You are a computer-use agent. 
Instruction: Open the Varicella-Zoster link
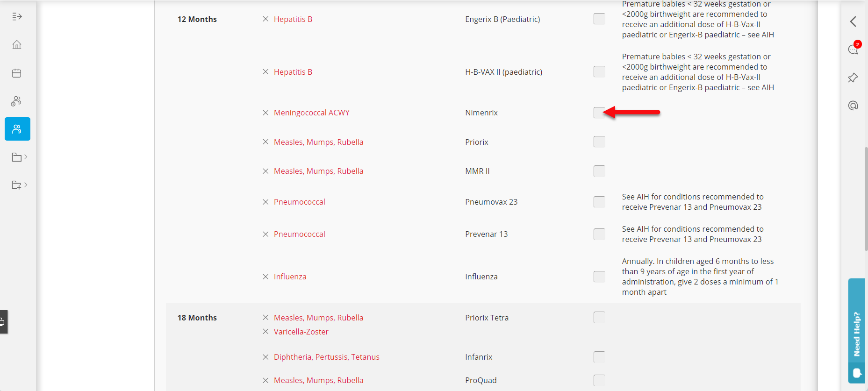point(301,332)
